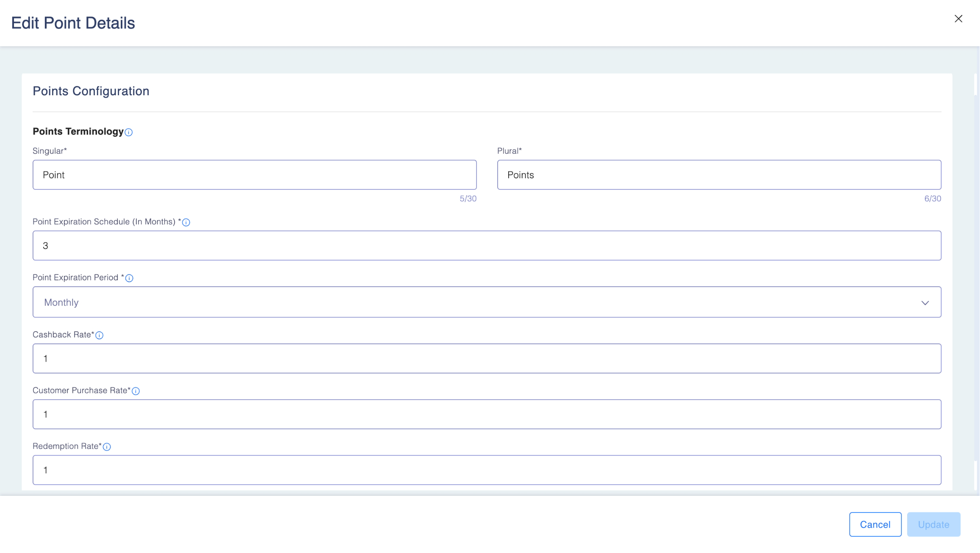Click the Customer Purchase Rate info icon

pyautogui.click(x=136, y=391)
